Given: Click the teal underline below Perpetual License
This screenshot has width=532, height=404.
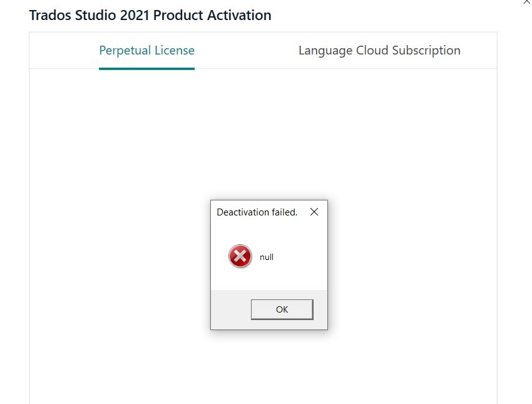Looking at the screenshot, I should [146, 68].
